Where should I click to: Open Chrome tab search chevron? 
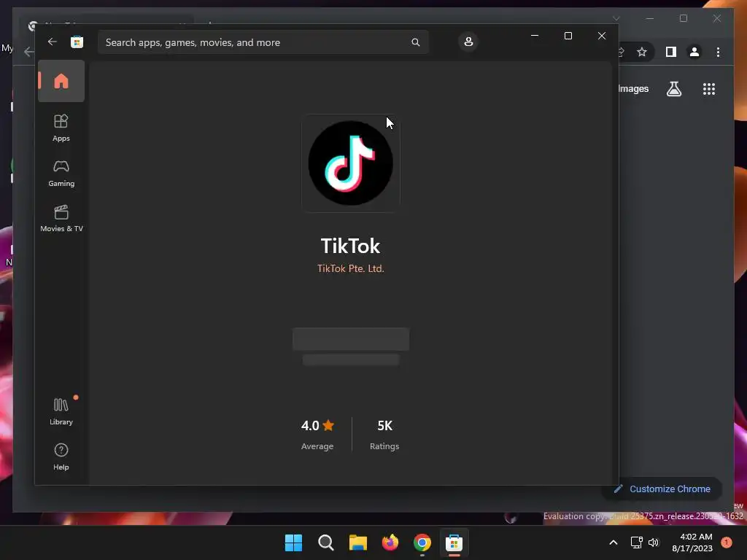click(x=616, y=18)
